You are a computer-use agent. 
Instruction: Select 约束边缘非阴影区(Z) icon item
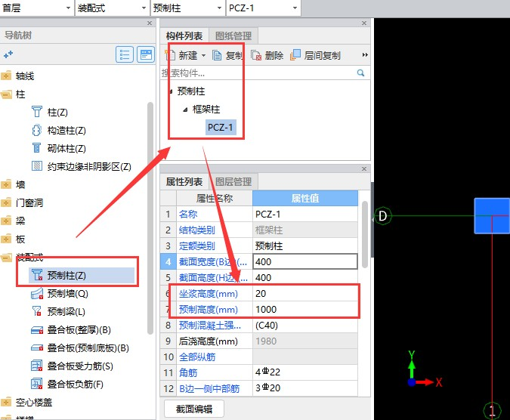click(x=37, y=166)
